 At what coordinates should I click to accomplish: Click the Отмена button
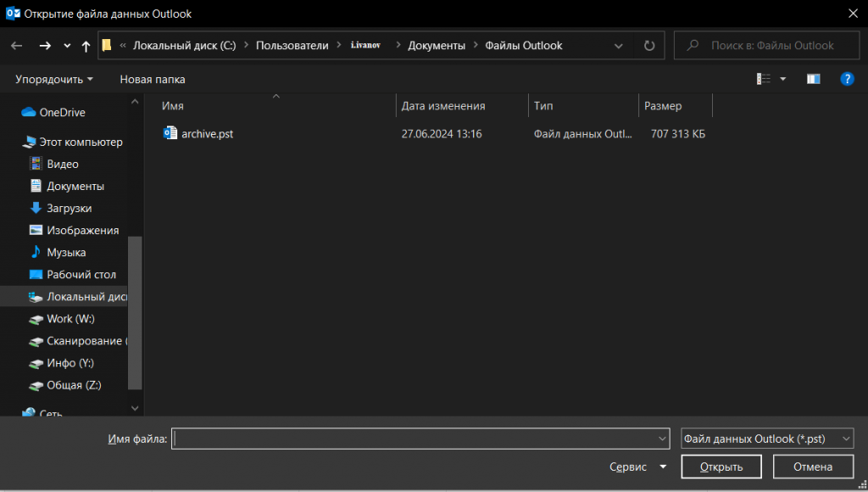pos(812,467)
